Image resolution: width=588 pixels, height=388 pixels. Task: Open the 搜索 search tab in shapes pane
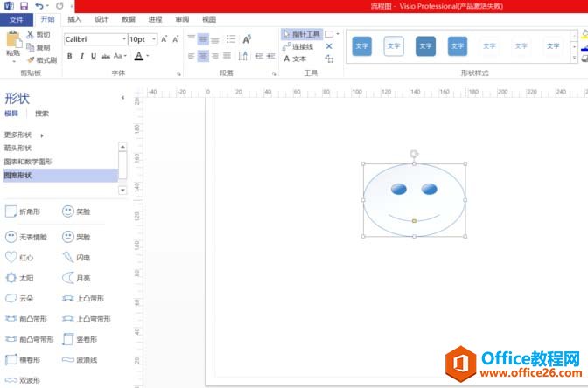(42, 114)
